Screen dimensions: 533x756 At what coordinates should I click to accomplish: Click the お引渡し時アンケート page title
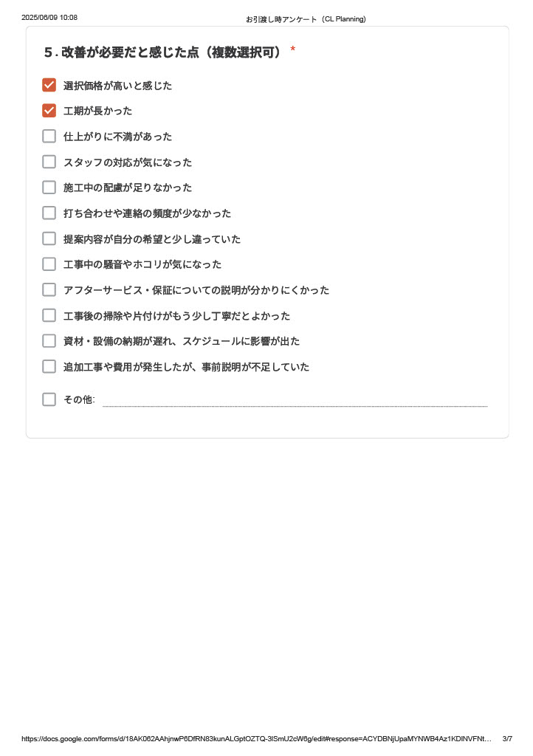pyautogui.click(x=306, y=19)
